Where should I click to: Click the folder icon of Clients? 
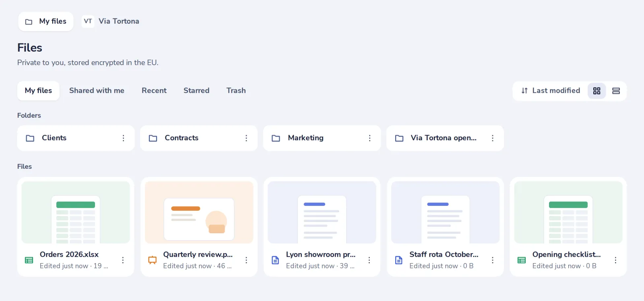[30, 138]
